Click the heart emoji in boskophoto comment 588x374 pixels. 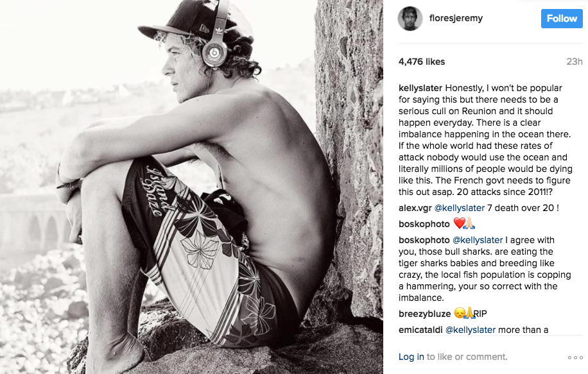tap(459, 223)
